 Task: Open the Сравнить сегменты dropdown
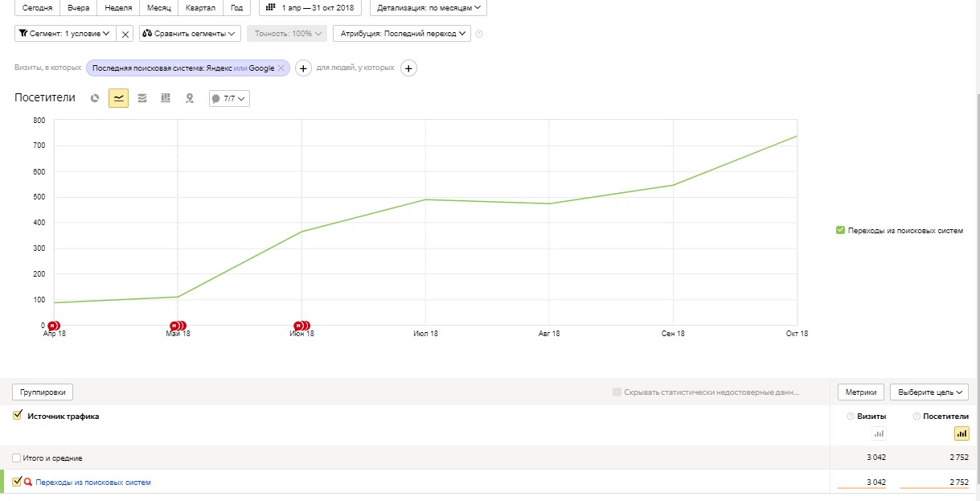[x=190, y=34]
